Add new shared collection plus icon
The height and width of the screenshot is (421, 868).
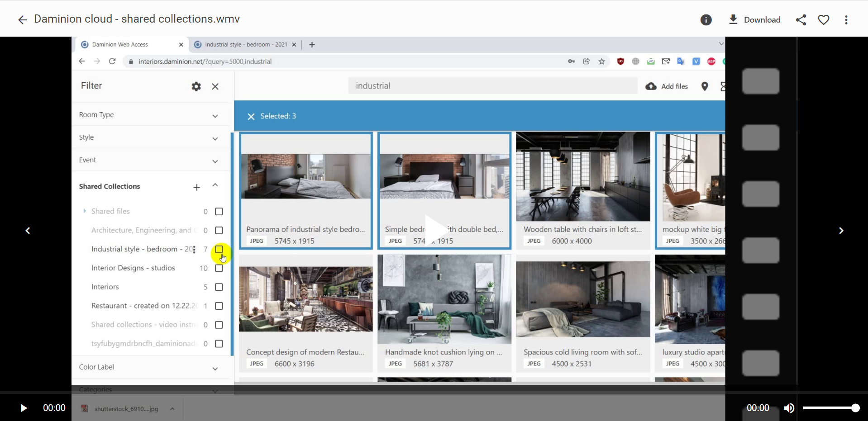(x=196, y=187)
